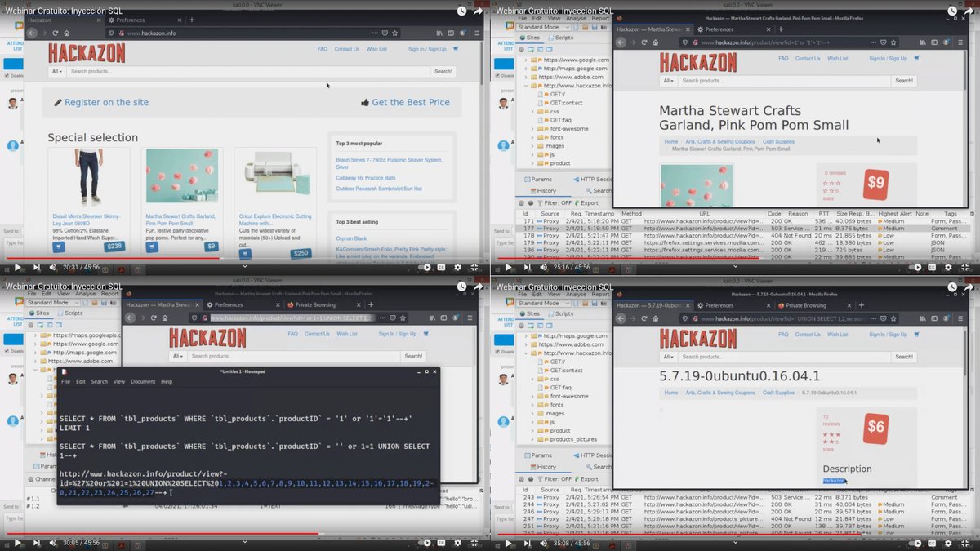Click Get the Best Price
This screenshot has width=980, height=551.
pyautogui.click(x=405, y=102)
